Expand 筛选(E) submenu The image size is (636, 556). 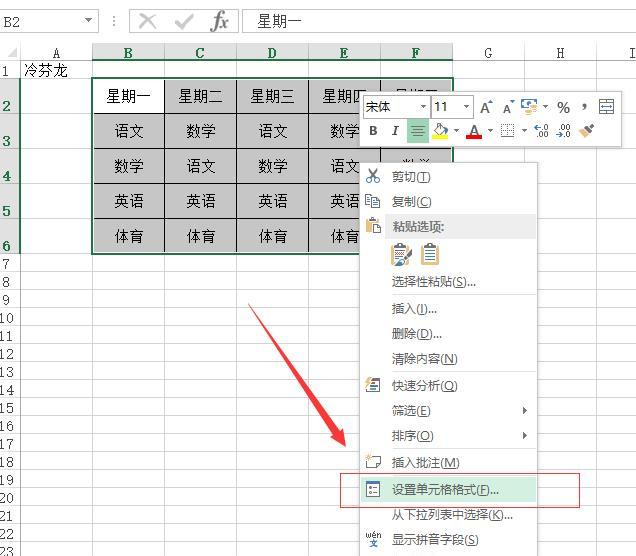click(x=448, y=410)
